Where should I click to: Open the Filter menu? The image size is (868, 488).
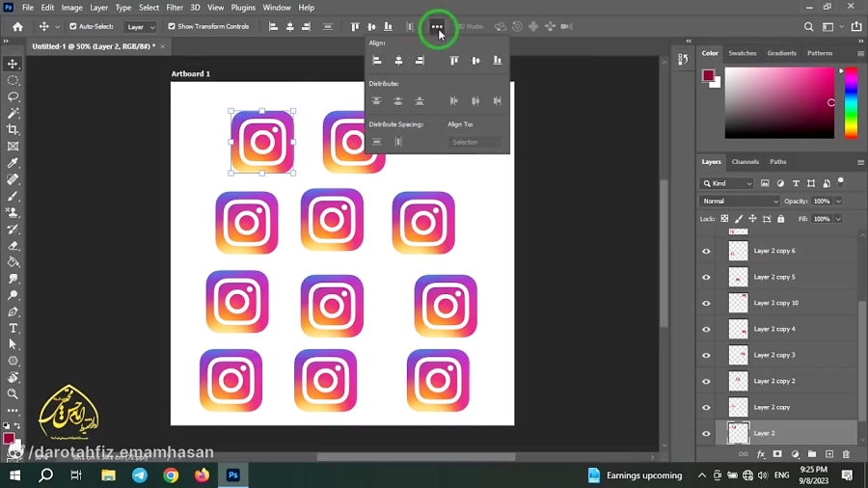coord(175,8)
